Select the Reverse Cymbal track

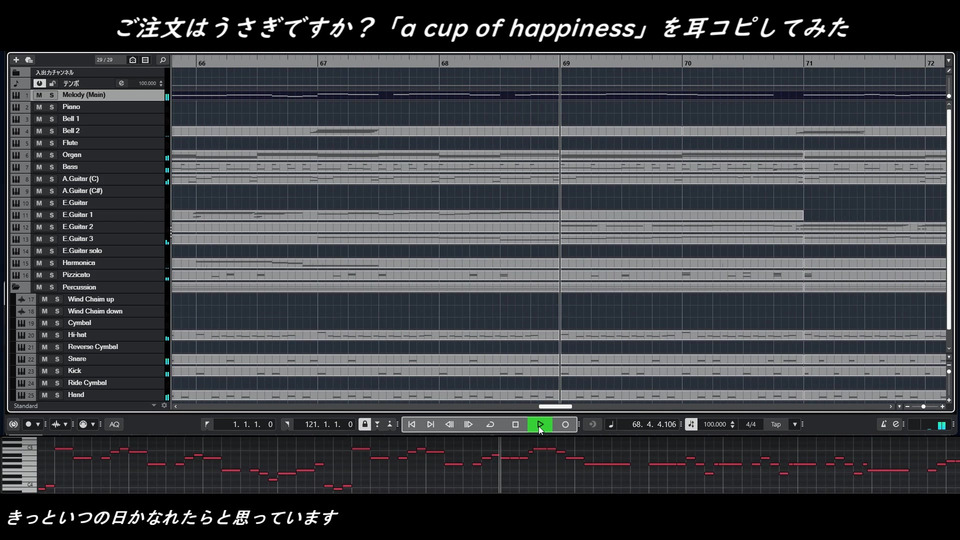tap(91, 347)
